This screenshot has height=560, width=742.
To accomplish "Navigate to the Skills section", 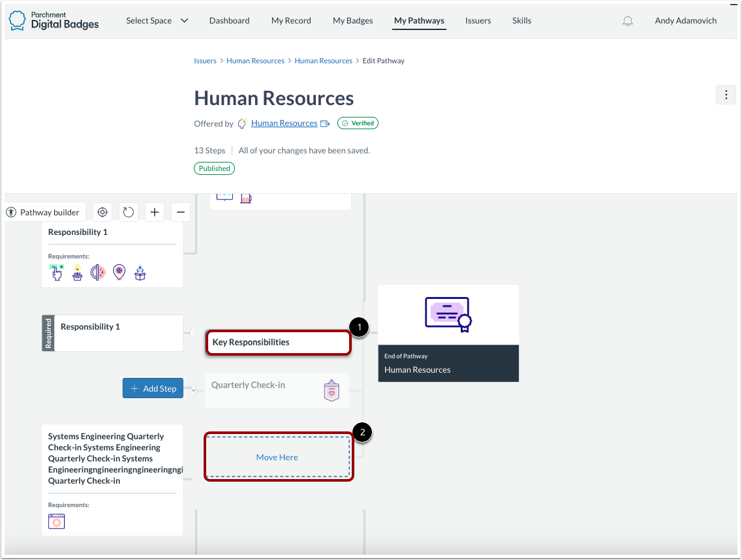I will (x=521, y=20).
